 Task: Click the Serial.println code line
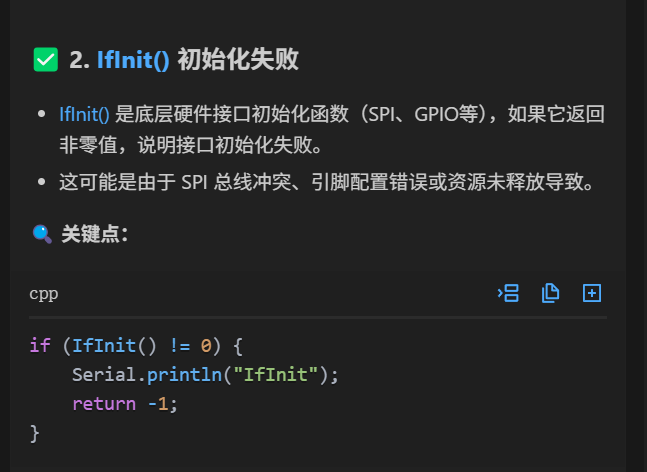[x=205, y=375]
